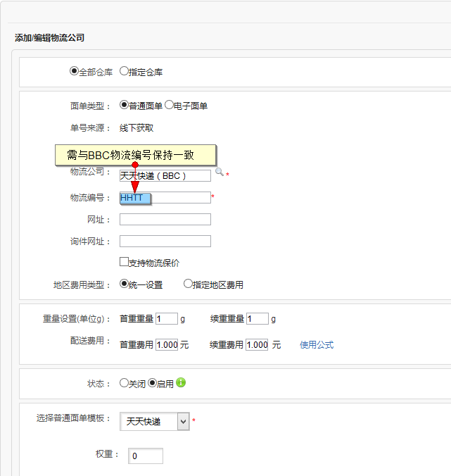Focus the 首重重量 input

(167, 319)
